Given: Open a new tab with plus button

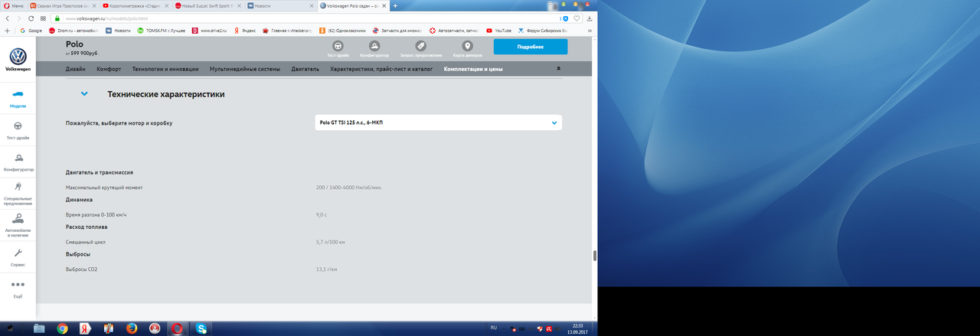Looking at the screenshot, I should point(395,5).
